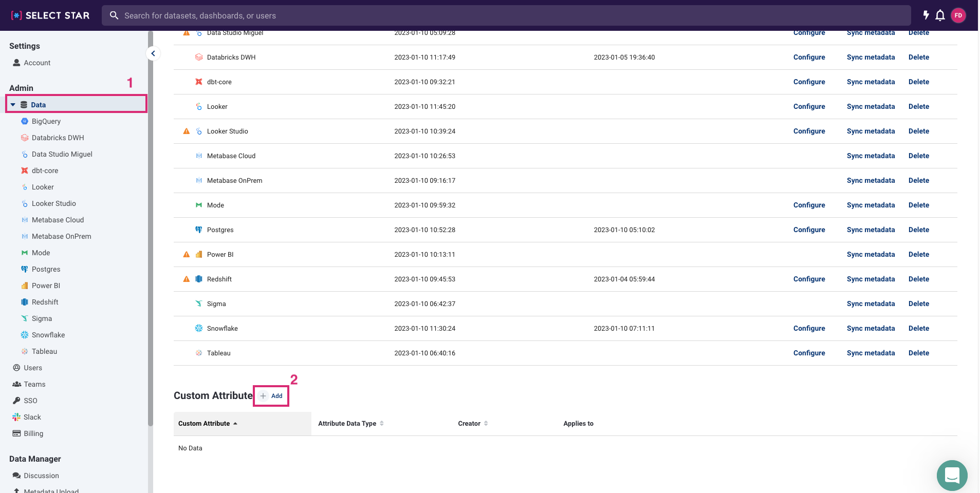Click the Applies to column header
Viewport: 980px width, 493px height.
[x=578, y=424]
